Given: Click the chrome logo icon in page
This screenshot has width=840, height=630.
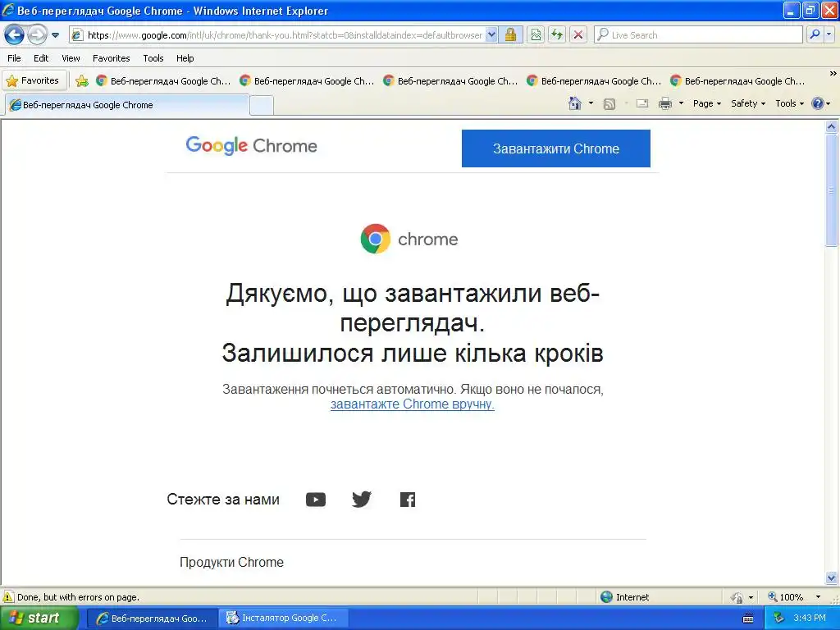Looking at the screenshot, I should [376, 239].
